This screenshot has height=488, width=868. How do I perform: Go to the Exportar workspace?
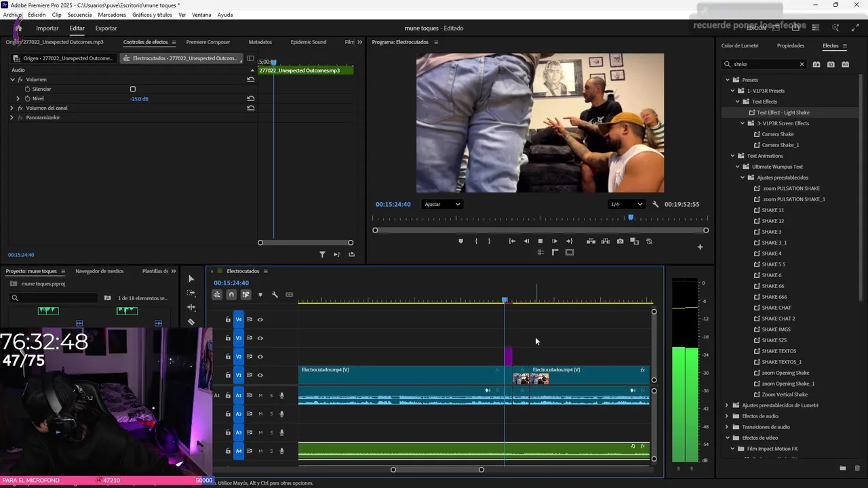point(106,28)
